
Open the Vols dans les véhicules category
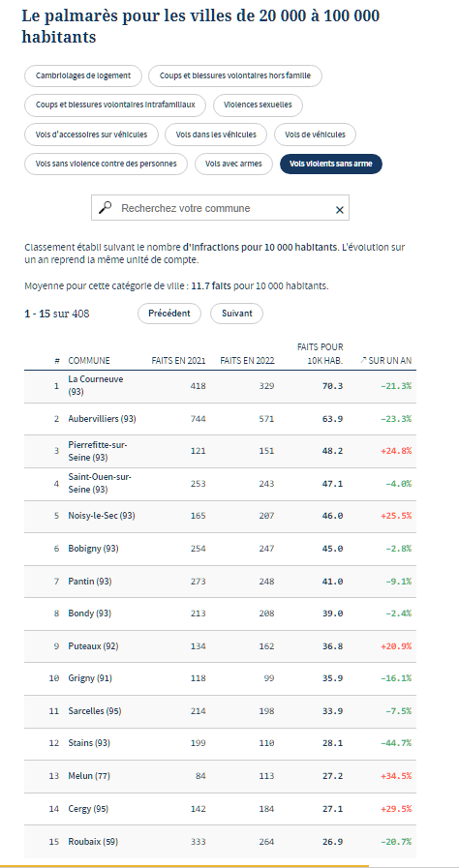216,135
